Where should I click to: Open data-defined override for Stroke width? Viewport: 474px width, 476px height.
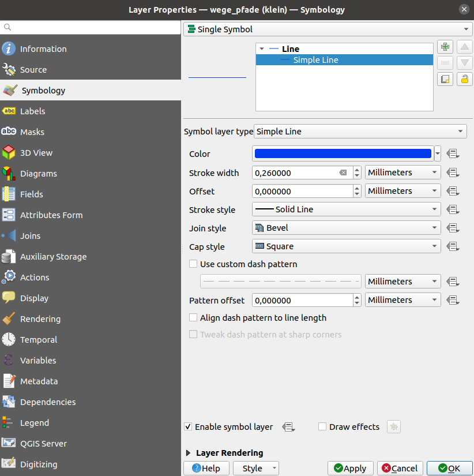[453, 173]
